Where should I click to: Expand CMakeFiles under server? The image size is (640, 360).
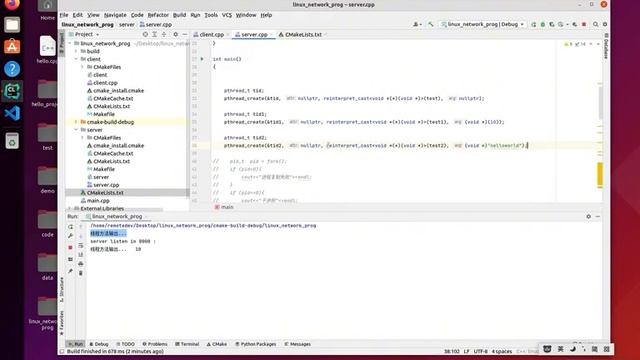click(x=82, y=138)
